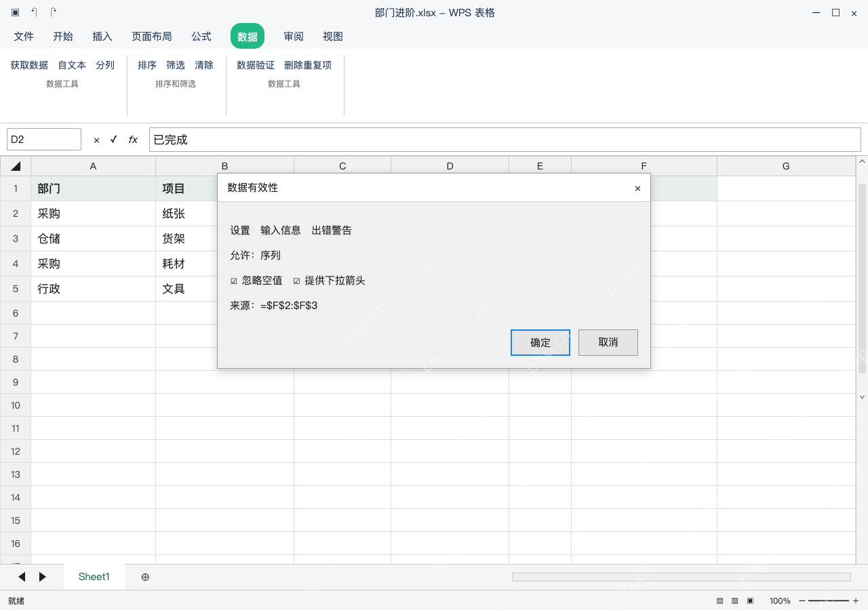Click 删除重复项 in the ribbon
This screenshot has height=610, width=868.
pos(308,65)
